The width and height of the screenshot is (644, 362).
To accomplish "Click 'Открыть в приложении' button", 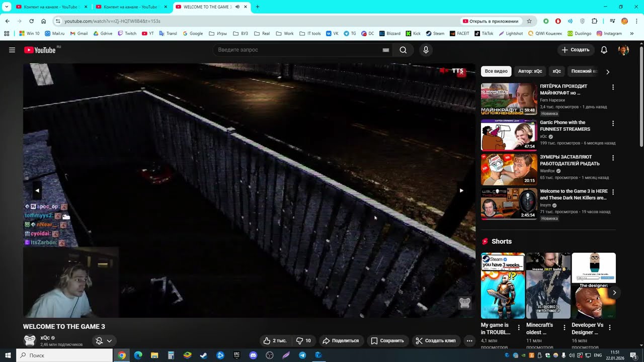I will click(490, 21).
